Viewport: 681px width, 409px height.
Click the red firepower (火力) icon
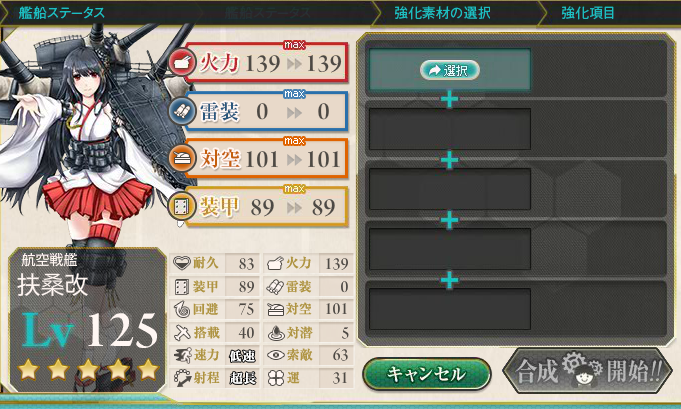pyautogui.click(x=182, y=63)
